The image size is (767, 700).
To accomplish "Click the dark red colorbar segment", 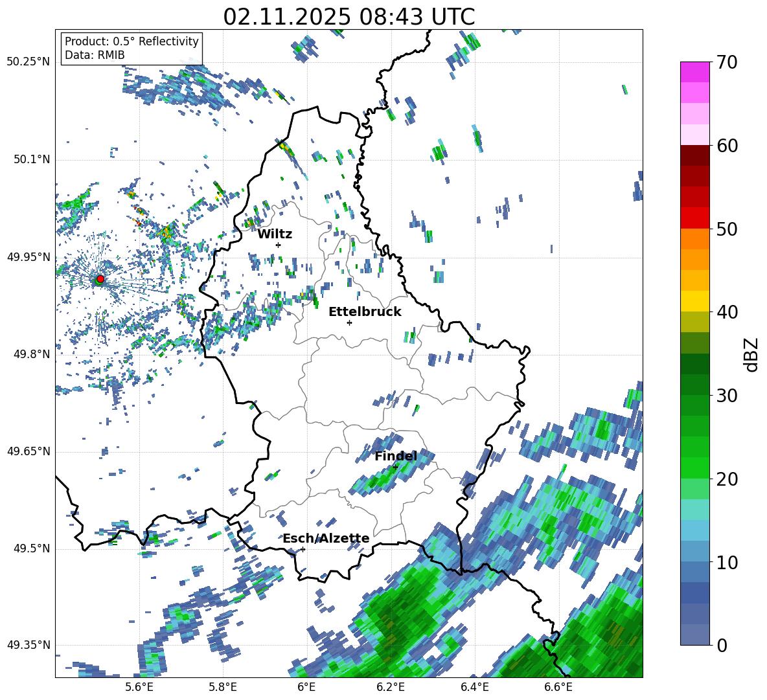I will click(x=694, y=155).
